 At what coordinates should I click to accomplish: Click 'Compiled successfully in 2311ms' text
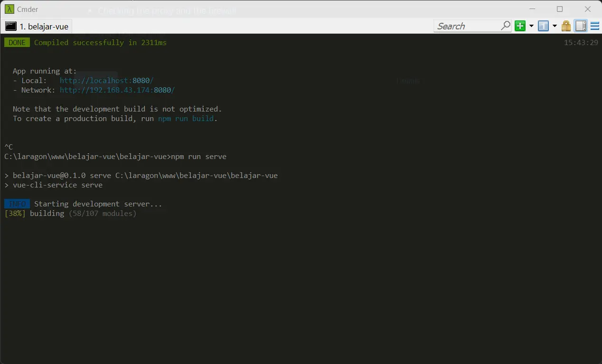pyautogui.click(x=100, y=43)
